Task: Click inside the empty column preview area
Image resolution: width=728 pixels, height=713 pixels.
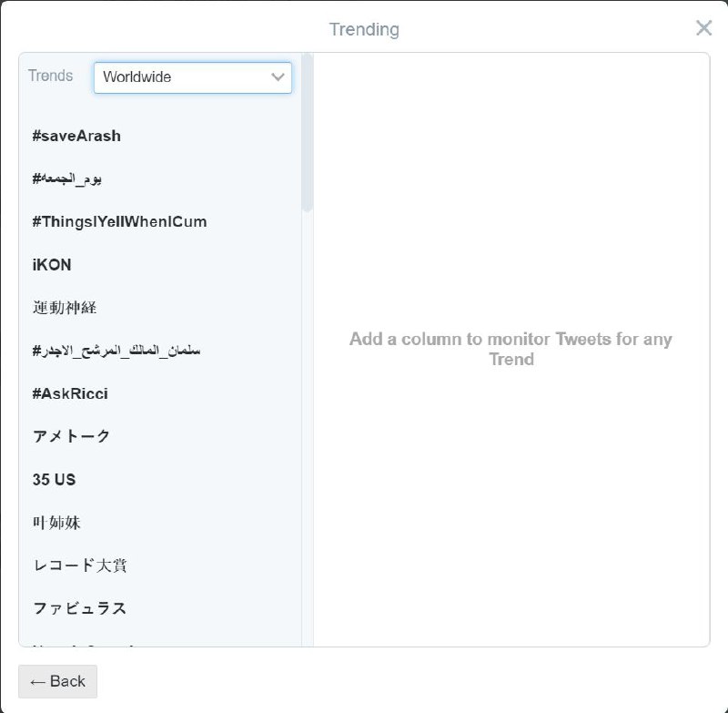Action: pyautogui.click(x=512, y=349)
